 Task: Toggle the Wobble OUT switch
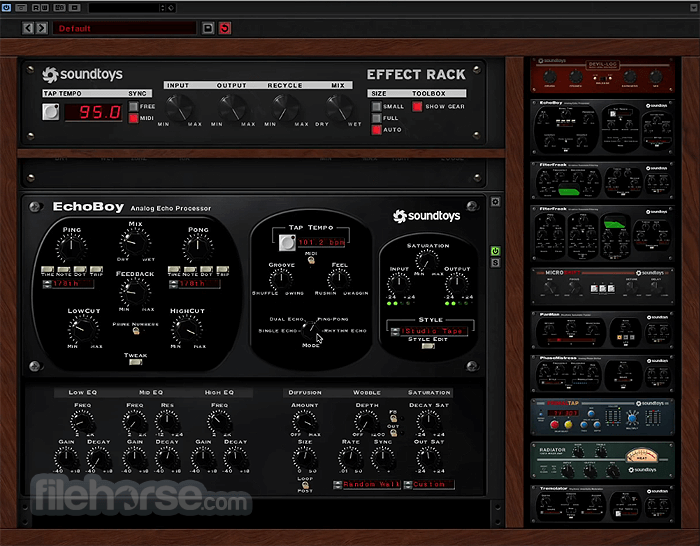click(x=393, y=433)
